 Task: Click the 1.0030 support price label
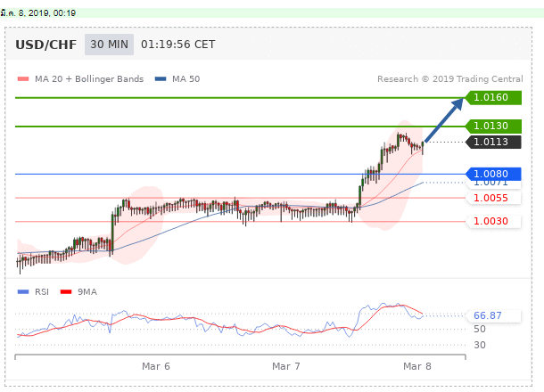[493, 221]
